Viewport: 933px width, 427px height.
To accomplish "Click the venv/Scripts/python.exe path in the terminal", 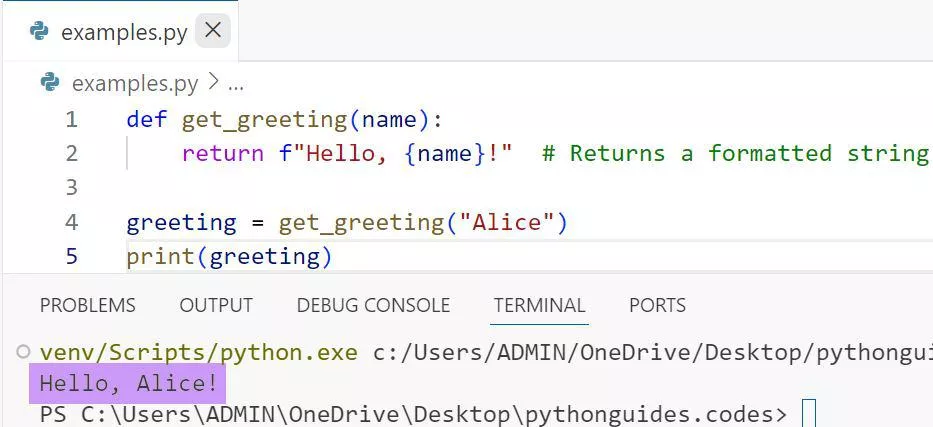I will tap(198, 352).
